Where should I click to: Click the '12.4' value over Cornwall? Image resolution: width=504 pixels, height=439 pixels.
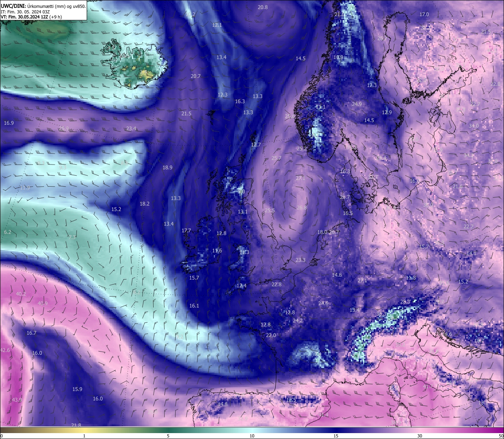point(241,286)
